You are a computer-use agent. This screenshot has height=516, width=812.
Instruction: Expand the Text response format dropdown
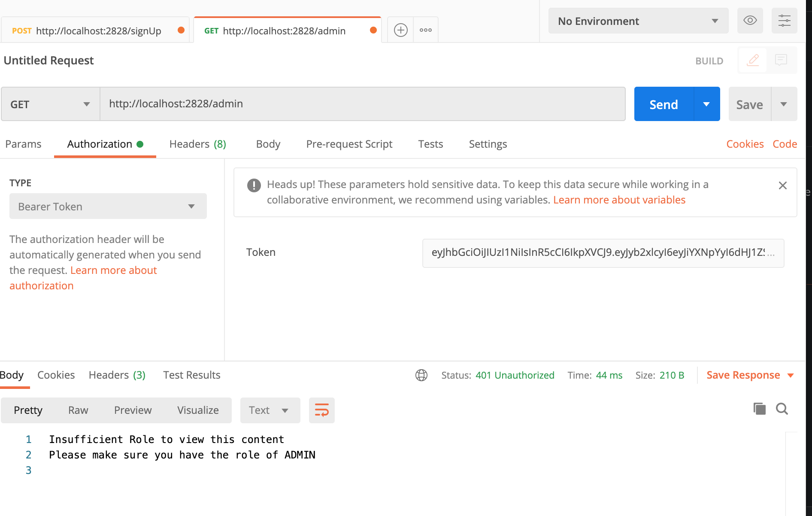(x=270, y=410)
